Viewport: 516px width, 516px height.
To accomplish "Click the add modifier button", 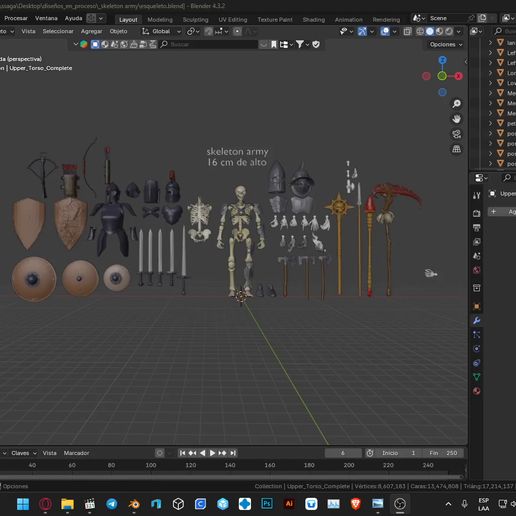I will tap(502, 212).
